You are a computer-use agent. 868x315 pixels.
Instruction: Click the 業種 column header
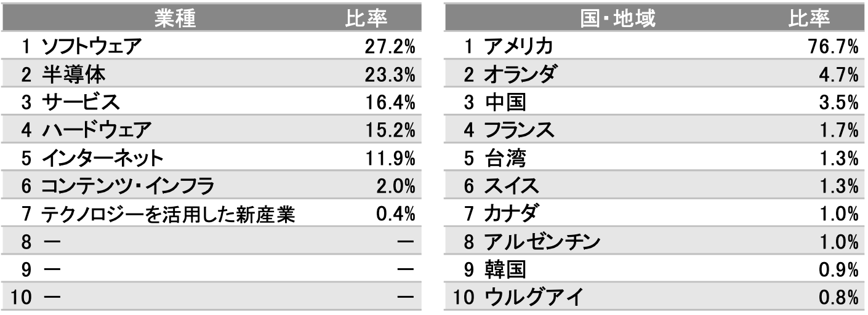175,19
